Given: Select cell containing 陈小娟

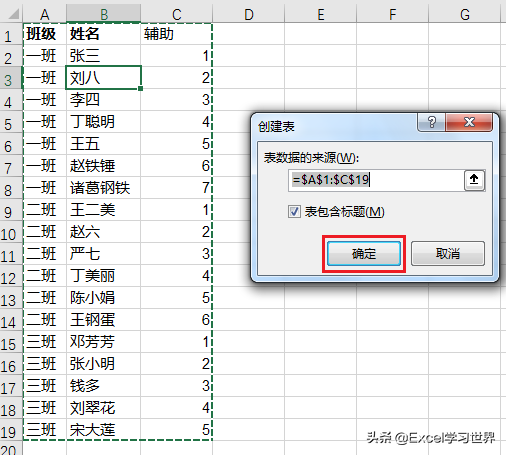Looking at the screenshot, I should coord(104,298).
